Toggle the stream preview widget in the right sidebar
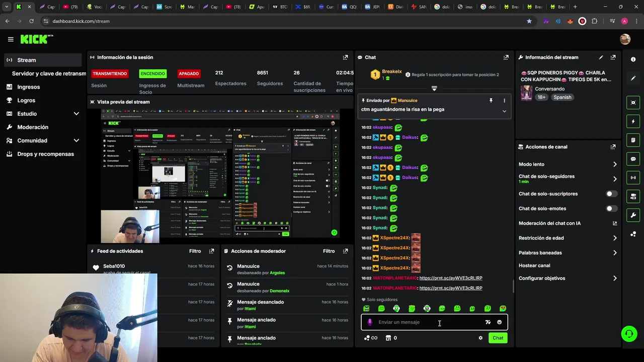Image resolution: width=644 pixels, height=362 pixels. (x=633, y=103)
